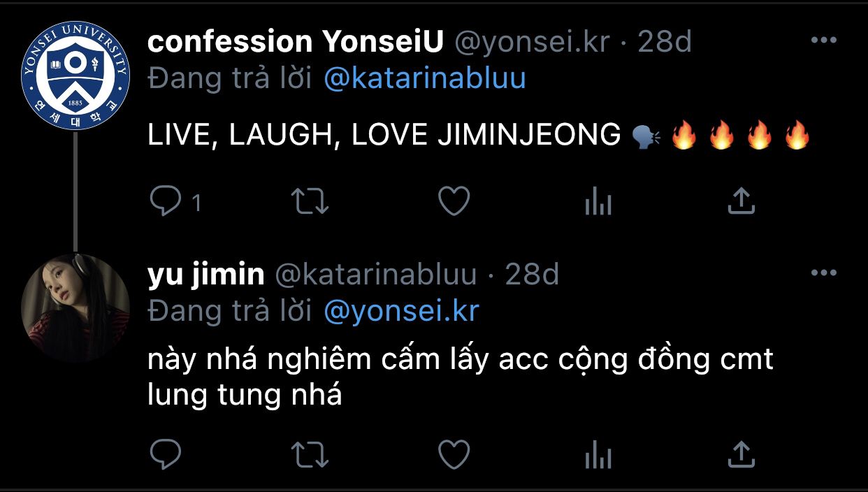The width and height of the screenshot is (868, 492).
Task: Like the confession YonseiU tweet
Action: 454,202
